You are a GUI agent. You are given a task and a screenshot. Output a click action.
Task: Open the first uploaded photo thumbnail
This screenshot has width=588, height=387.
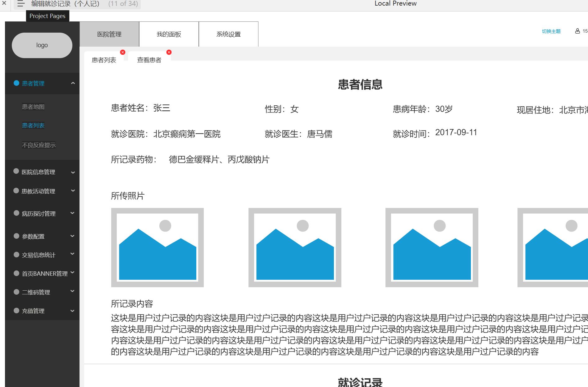tap(157, 247)
